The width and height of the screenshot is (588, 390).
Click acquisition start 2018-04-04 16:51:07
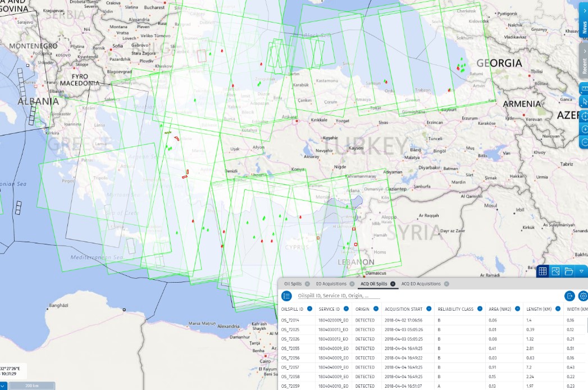403,386
